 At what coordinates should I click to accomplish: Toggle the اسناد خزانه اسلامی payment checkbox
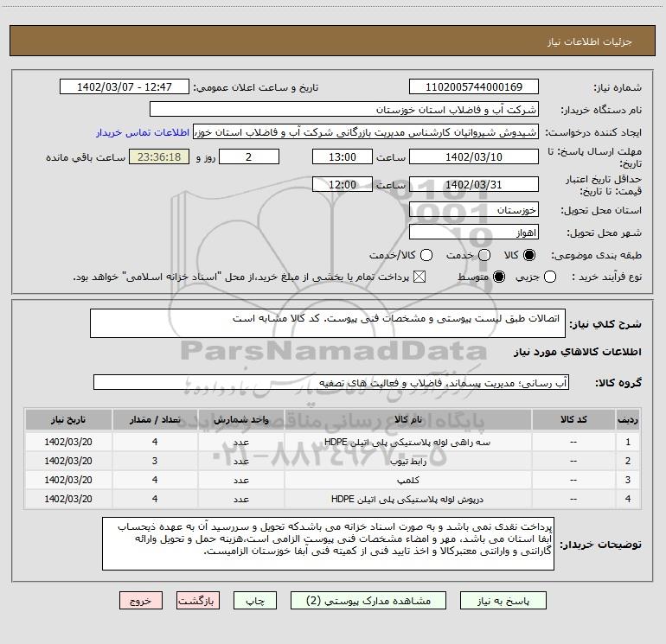click(x=419, y=277)
